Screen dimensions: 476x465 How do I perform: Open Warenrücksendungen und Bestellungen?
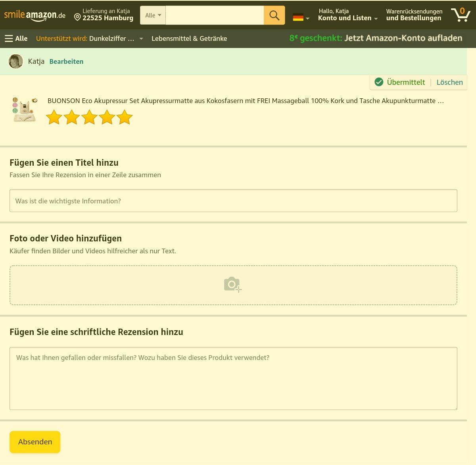tap(414, 15)
